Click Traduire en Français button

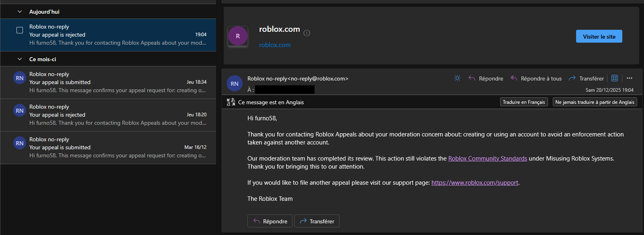[x=524, y=102]
